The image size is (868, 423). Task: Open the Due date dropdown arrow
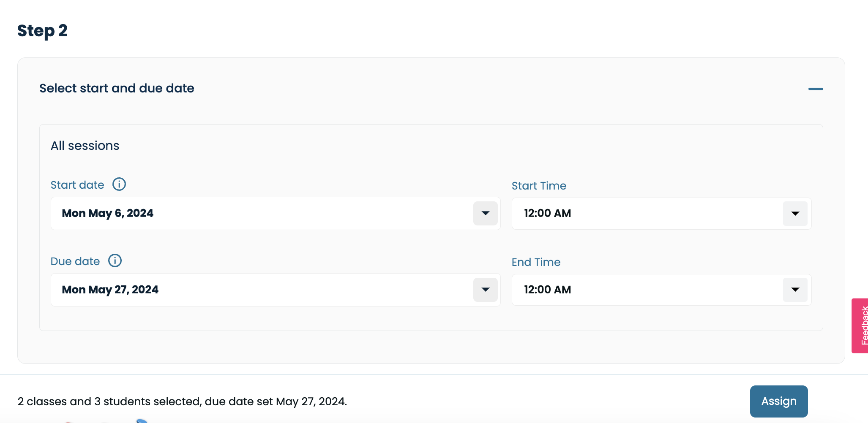486,290
